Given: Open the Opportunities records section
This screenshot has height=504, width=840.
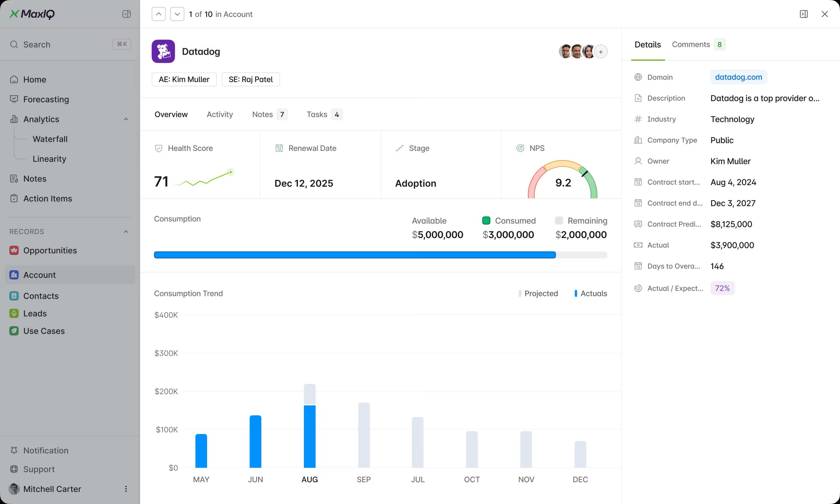Looking at the screenshot, I should click(50, 250).
